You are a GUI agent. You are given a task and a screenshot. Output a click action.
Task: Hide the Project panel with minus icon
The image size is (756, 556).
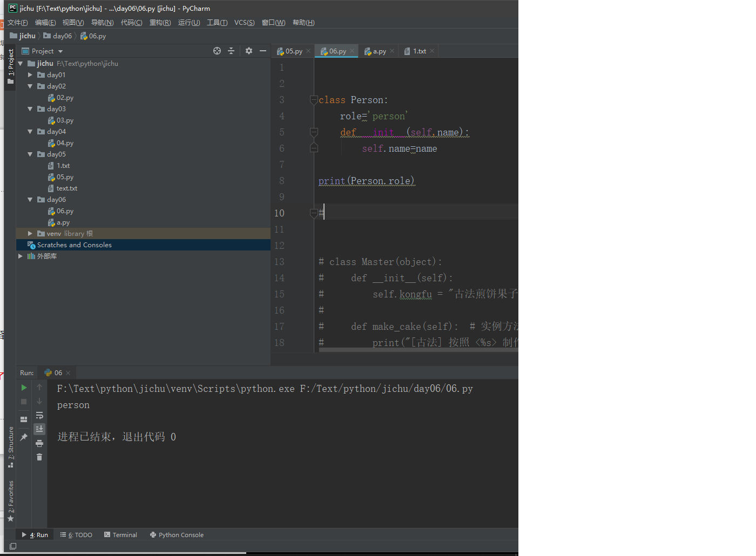click(x=263, y=51)
